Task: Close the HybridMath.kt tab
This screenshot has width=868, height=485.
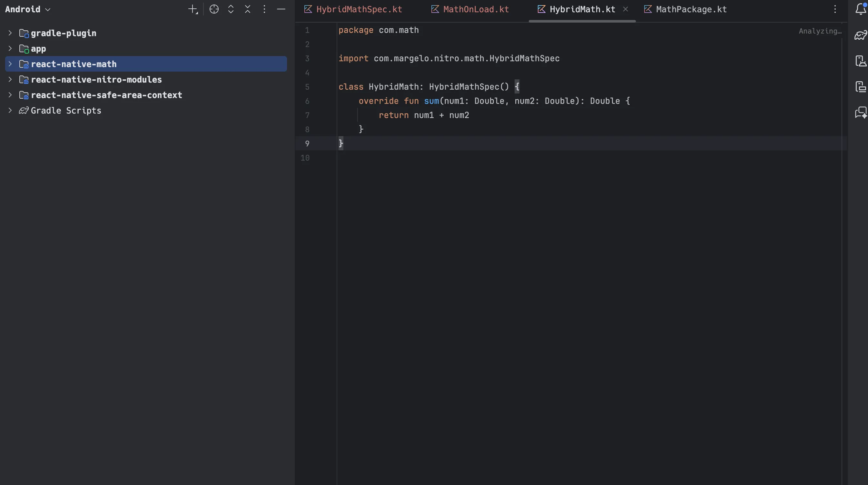Action: click(626, 9)
